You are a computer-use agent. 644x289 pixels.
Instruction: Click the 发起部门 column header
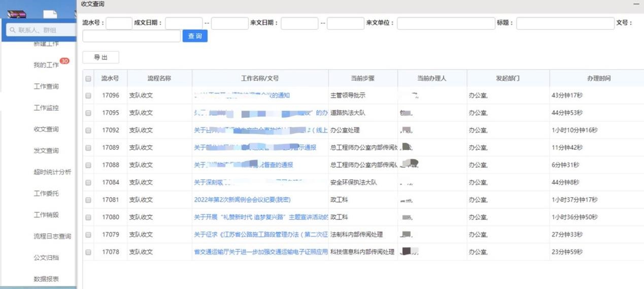point(508,78)
